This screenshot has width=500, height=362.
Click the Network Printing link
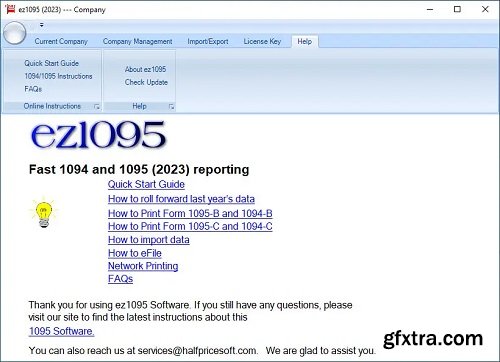tap(143, 266)
